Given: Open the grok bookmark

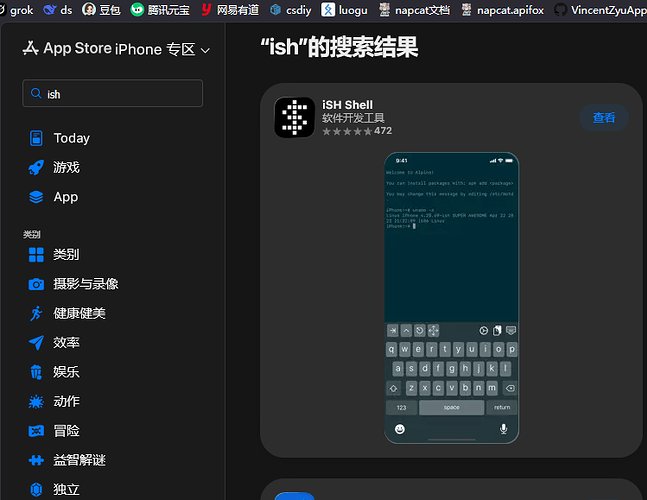Looking at the screenshot, I should (17, 10).
